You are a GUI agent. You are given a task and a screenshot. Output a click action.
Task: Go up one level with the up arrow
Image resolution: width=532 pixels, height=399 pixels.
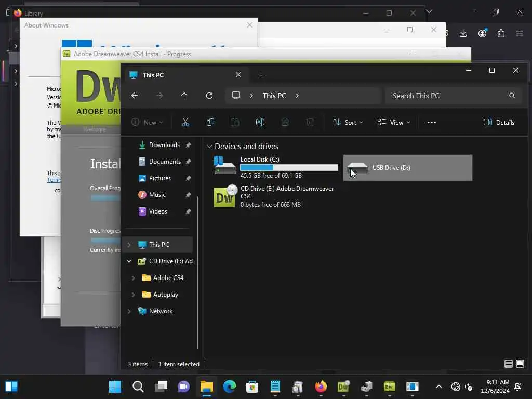point(184,96)
